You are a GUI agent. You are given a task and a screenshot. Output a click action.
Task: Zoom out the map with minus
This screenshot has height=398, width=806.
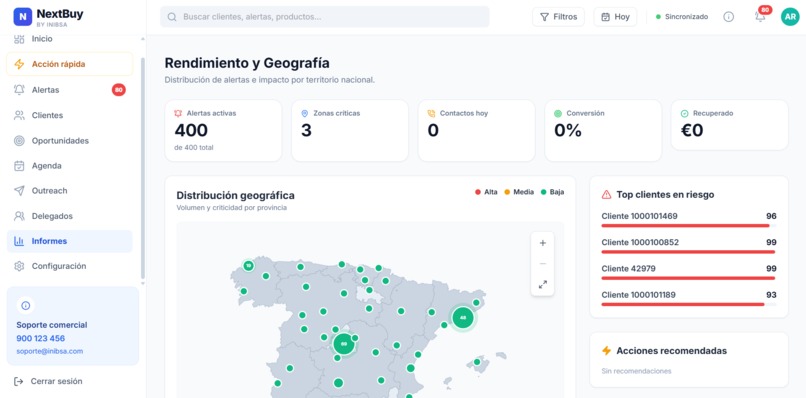[x=542, y=264]
